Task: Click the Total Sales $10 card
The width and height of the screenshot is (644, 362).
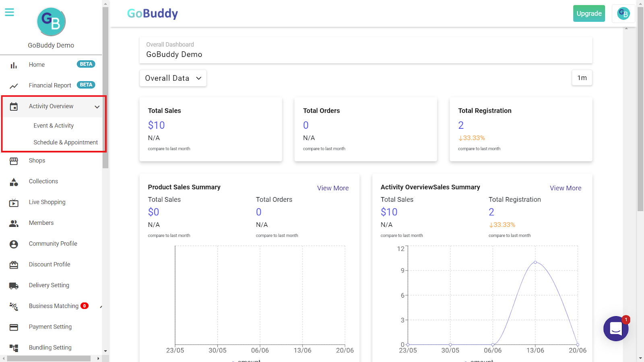Action: pyautogui.click(x=211, y=129)
